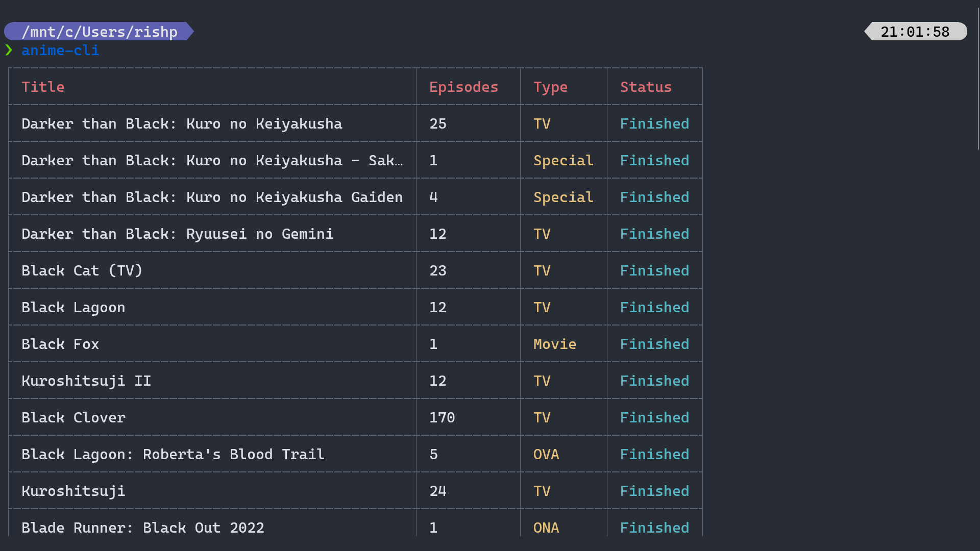Select Black Lagoon: Roberta's Blood Trail title
The image size is (980, 551).
(x=173, y=454)
